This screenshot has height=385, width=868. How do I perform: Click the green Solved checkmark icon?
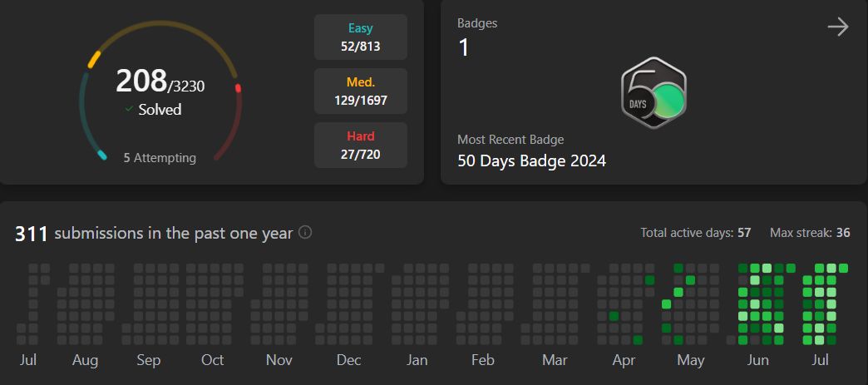click(x=129, y=109)
